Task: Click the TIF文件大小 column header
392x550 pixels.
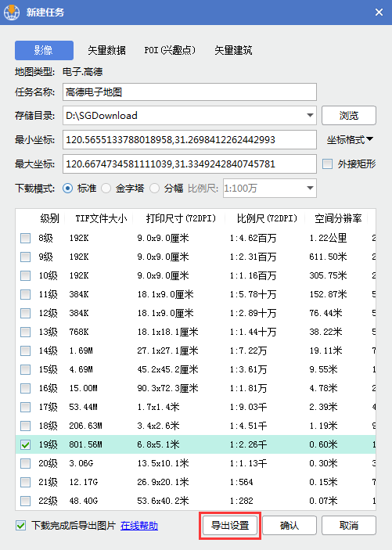Action: 101,218
